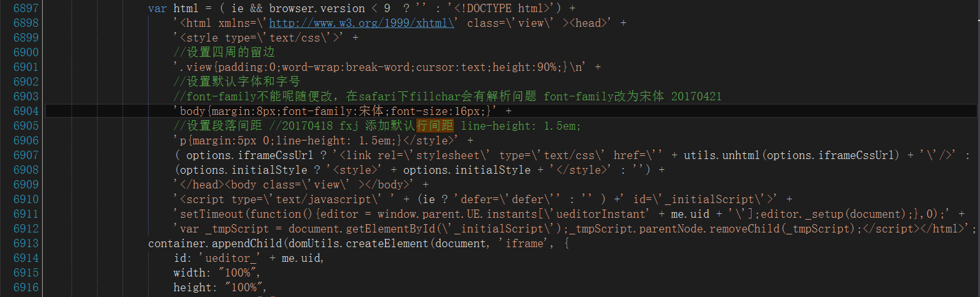Image resolution: width=980 pixels, height=297 pixels.
Task: Click line number 6905 in the gutter
Action: pyautogui.click(x=26, y=126)
